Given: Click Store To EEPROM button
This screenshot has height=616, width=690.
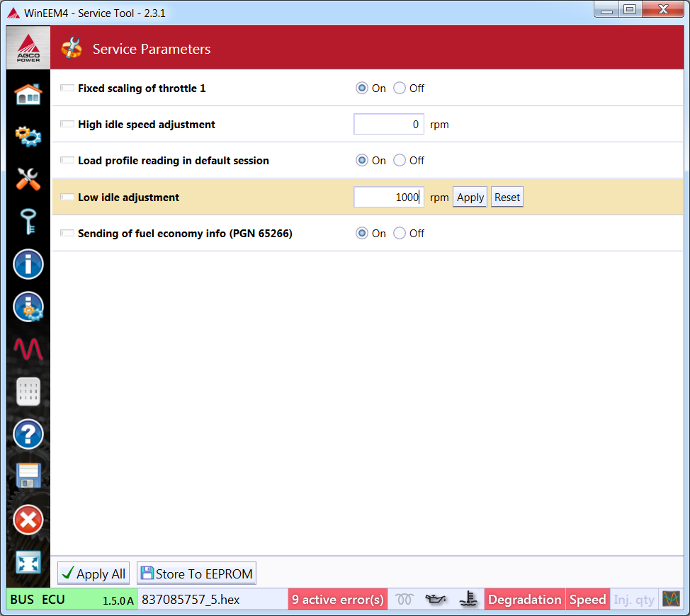Looking at the screenshot, I should 196,574.
